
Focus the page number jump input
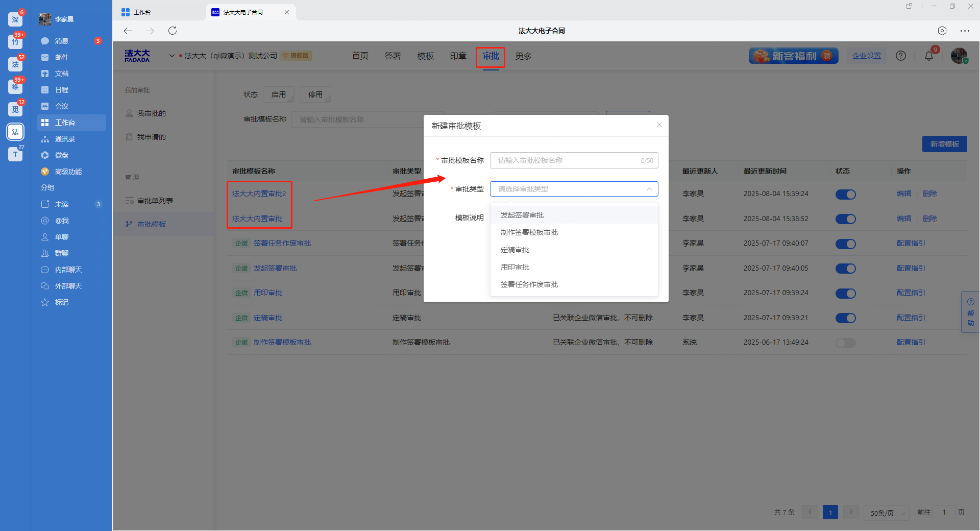pyautogui.click(x=944, y=512)
